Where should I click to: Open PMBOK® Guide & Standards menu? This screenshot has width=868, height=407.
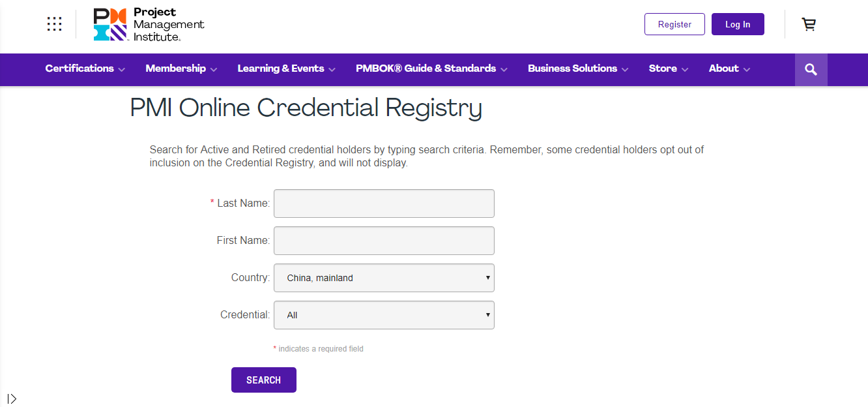(x=431, y=68)
